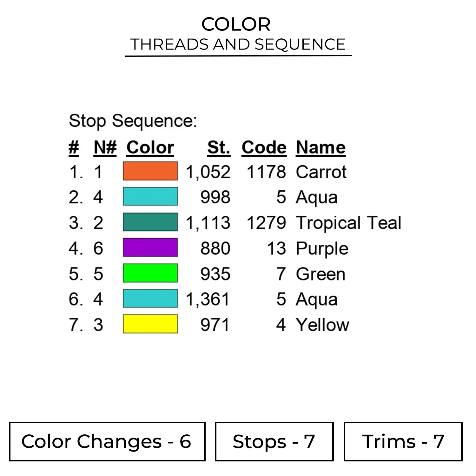
Task: Select the Trims - 7 box
Action: tap(403, 441)
